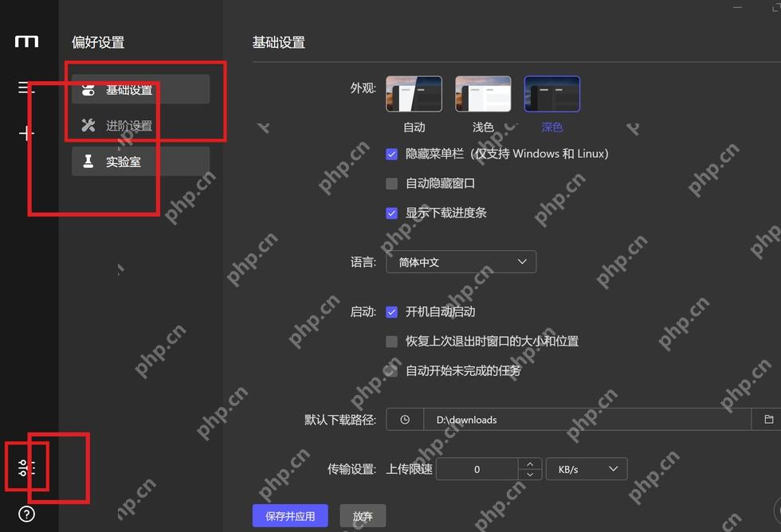This screenshot has width=781, height=532.
Task: Click the history clock icon beside download path
Action: click(405, 420)
